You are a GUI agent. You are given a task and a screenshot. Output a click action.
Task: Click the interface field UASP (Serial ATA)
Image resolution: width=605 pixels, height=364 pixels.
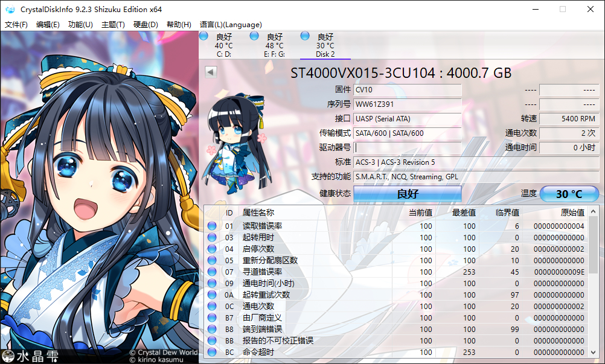pyautogui.click(x=408, y=119)
